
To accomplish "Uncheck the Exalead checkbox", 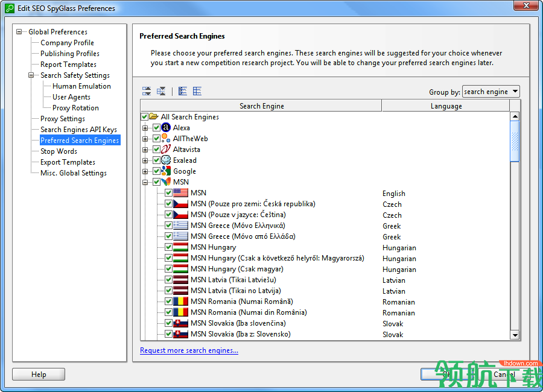I will (x=156, y=160).
